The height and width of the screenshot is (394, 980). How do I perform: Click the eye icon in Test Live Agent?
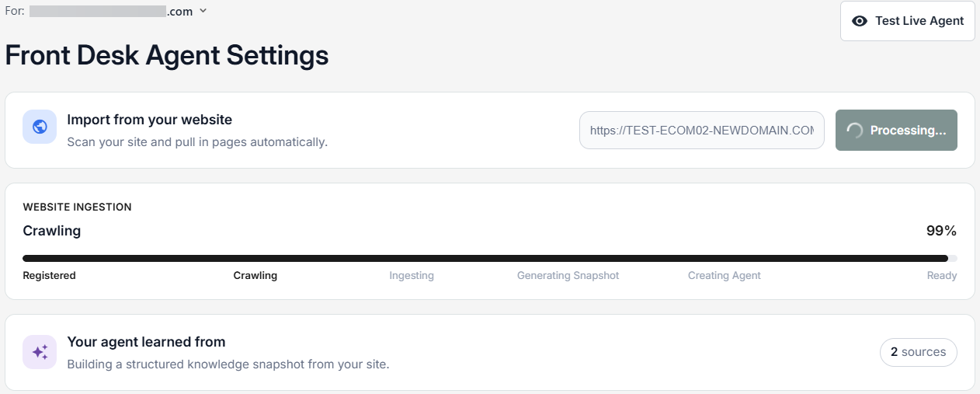click(860, 21)
